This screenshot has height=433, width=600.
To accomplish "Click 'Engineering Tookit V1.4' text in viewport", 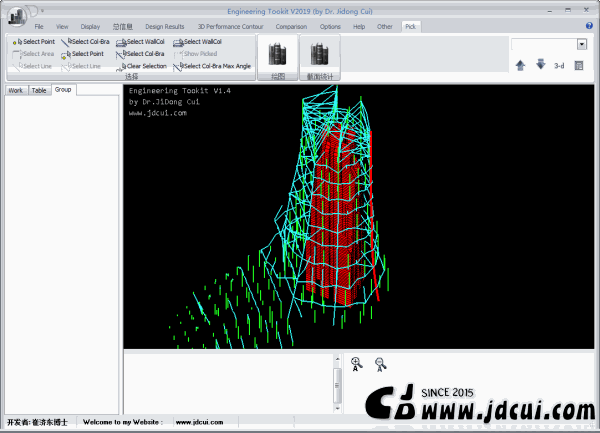I will pos(180,91).
